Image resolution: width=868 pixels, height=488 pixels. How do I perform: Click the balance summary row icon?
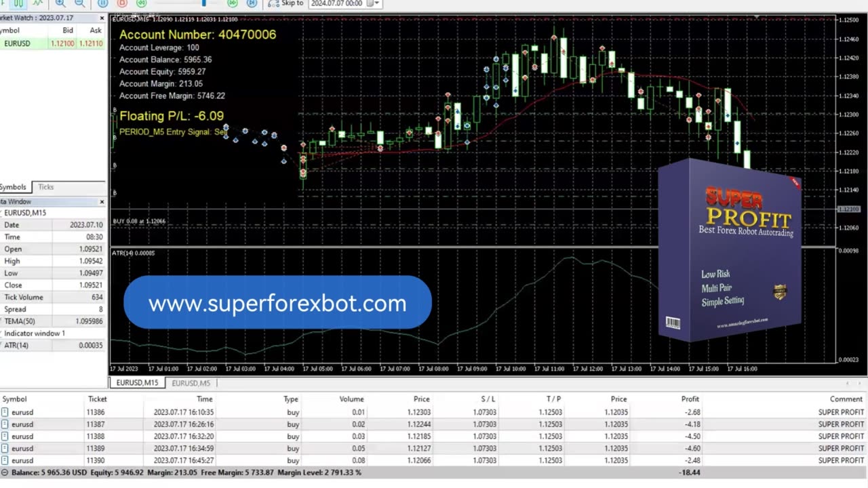click(x=5, y=472)
